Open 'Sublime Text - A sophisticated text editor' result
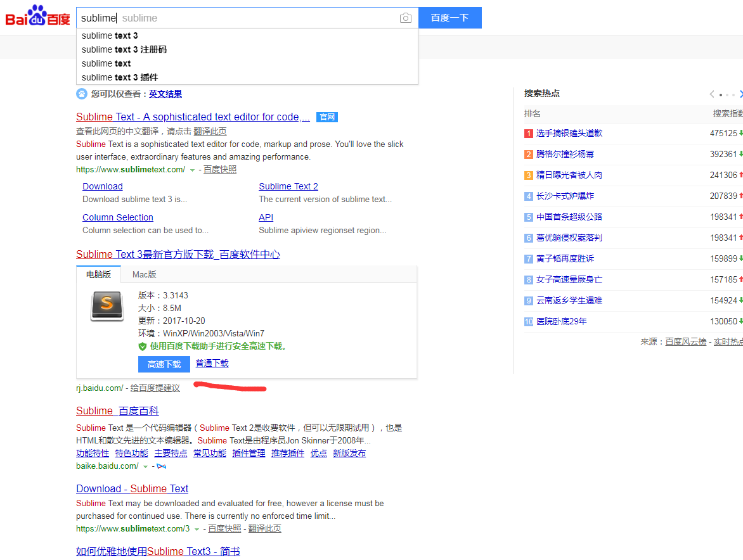Screen dimensions: 743x560 coord(193,117)
